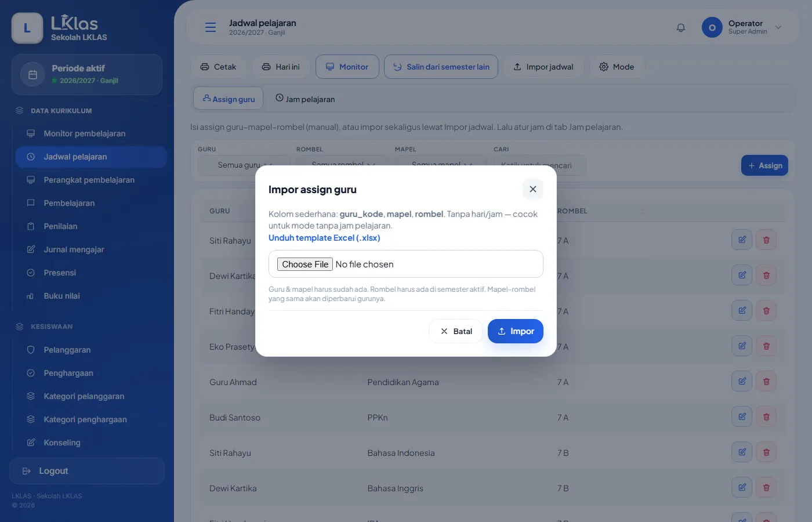Open the Monitor view
Screen dimensions: 812x522
[347, 67]
